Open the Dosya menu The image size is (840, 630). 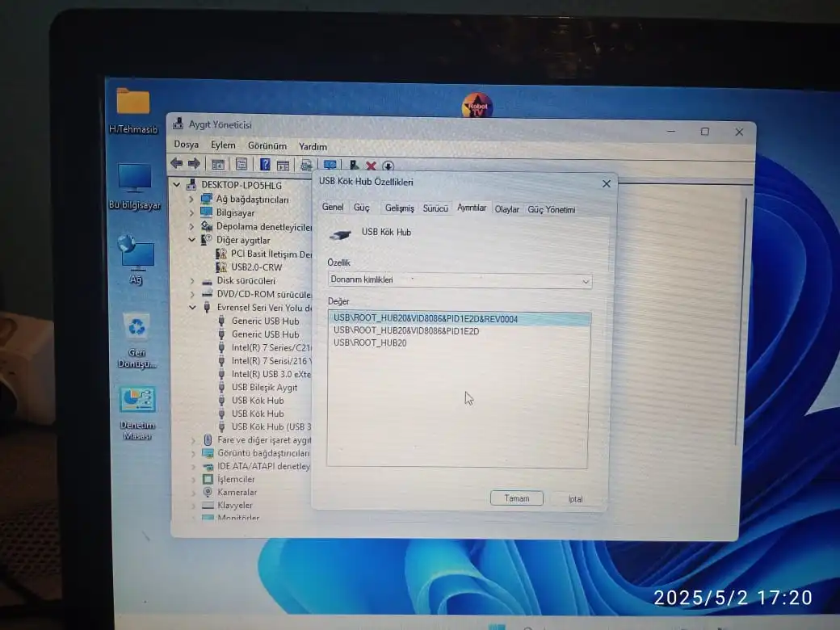[187, 144]
